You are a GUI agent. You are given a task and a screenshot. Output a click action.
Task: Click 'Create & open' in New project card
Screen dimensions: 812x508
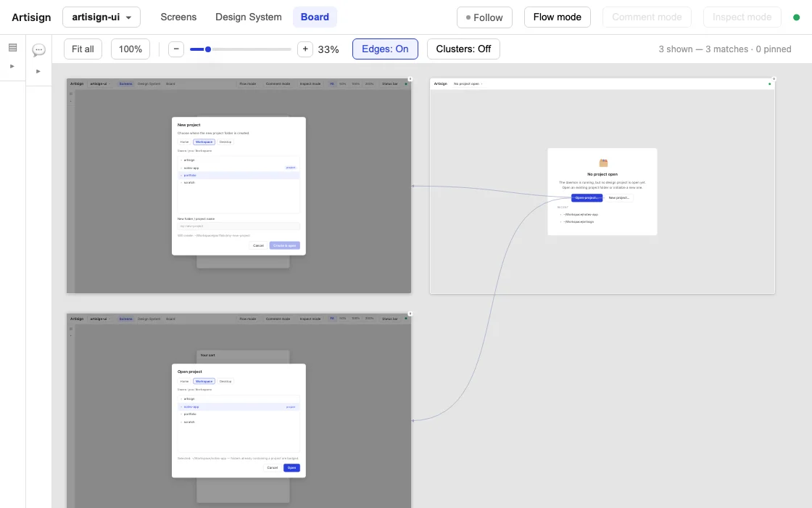point(285,245)
